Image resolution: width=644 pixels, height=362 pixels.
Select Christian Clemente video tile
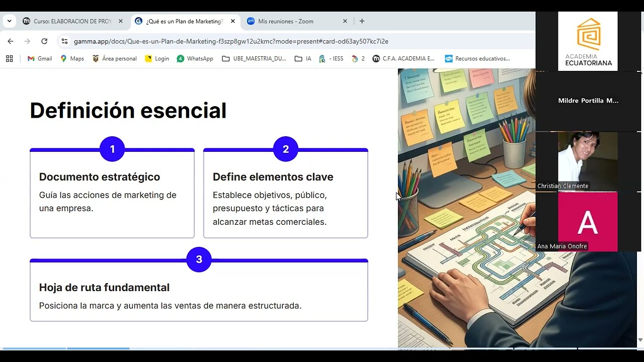pyautogui.click(x=588, y=161)
